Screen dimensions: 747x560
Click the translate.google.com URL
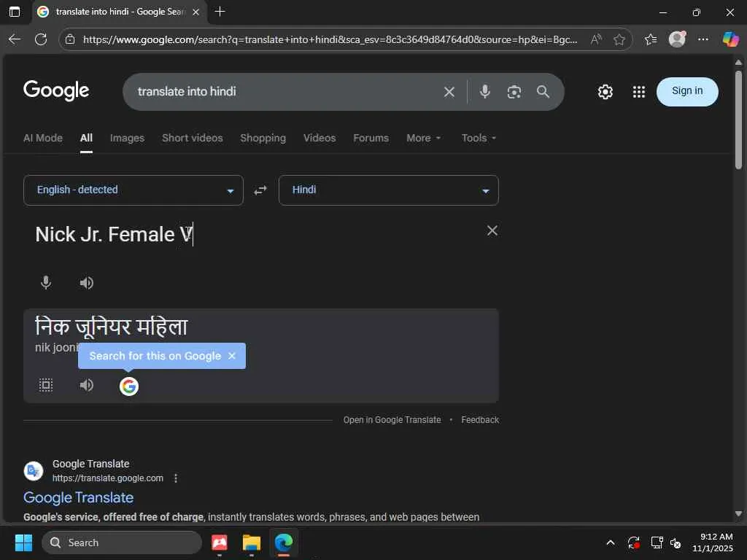(x=108, y=478)
